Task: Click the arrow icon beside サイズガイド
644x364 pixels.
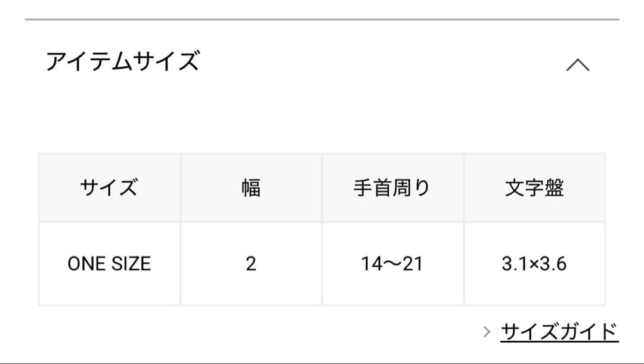Action: point(487,332)
